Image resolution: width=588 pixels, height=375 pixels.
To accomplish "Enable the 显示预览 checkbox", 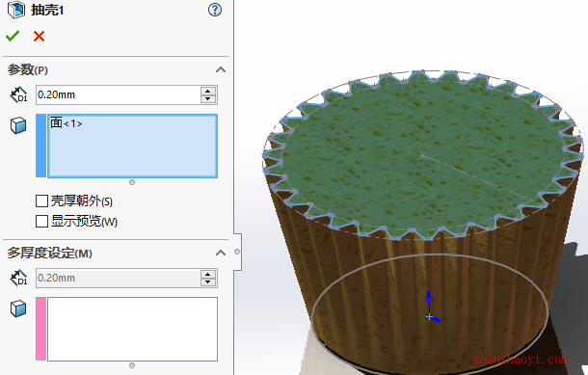I will (41, 222).
